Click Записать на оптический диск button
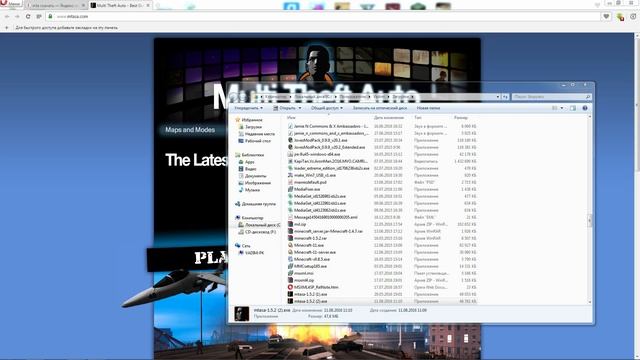The image size is (640, 360). click(x=380, y=108)
